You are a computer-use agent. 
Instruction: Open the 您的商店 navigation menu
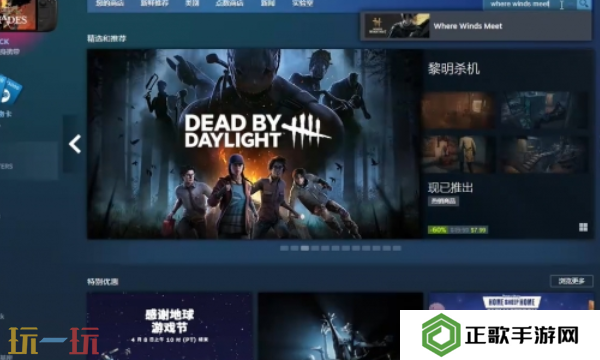pos(110,3)
